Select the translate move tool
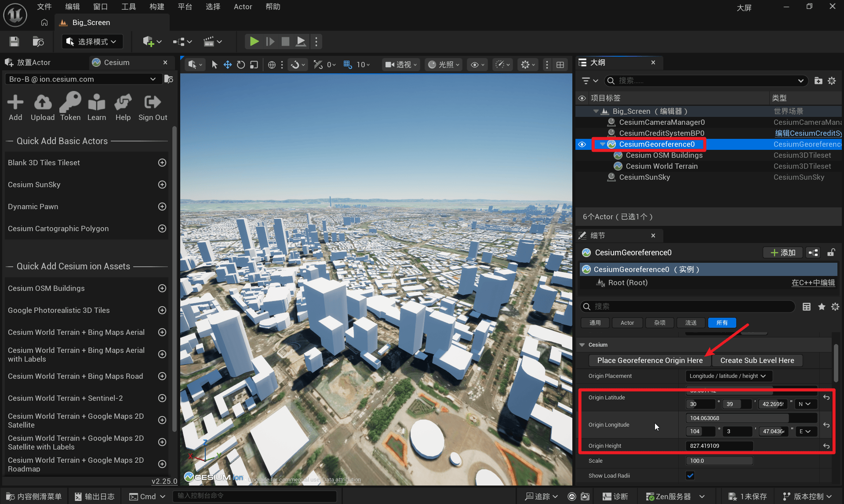Image resolution: width=844 pixels, height=504 pixels. click(x=227, y=65)
